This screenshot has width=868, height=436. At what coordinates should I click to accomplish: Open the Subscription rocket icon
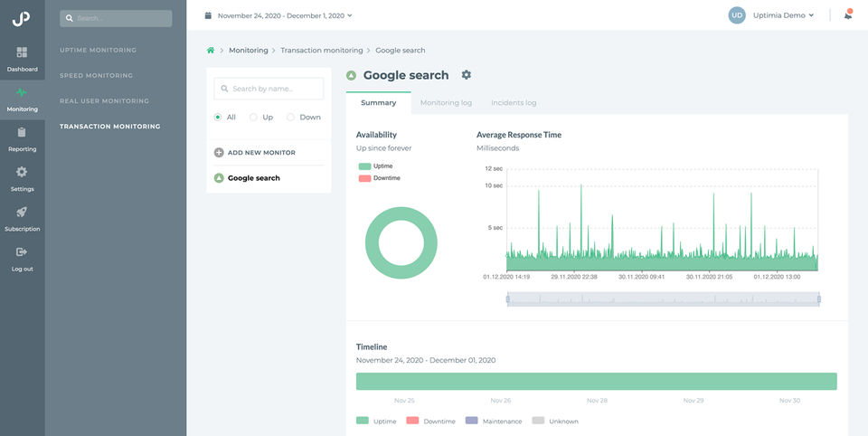point(22,213)
